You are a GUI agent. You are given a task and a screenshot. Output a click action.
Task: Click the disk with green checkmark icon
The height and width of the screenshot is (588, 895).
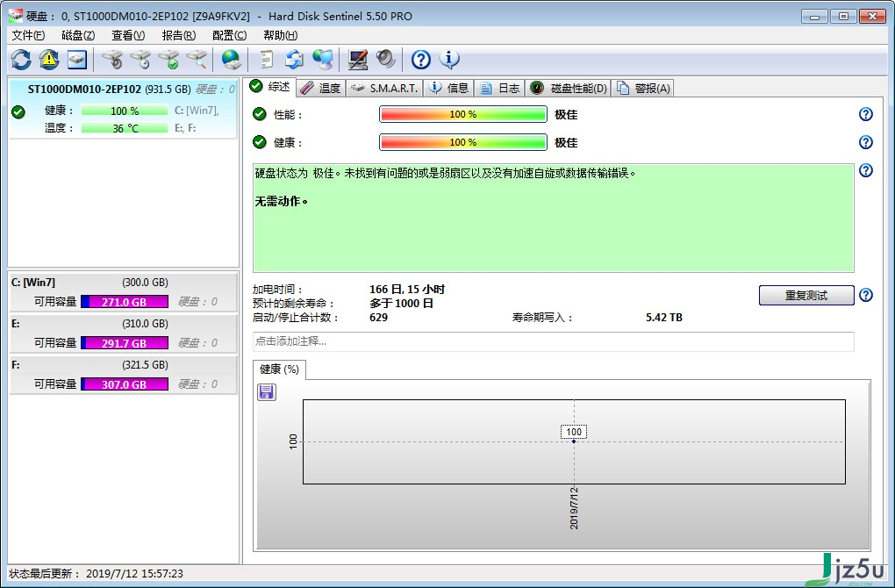click(169, 60)
